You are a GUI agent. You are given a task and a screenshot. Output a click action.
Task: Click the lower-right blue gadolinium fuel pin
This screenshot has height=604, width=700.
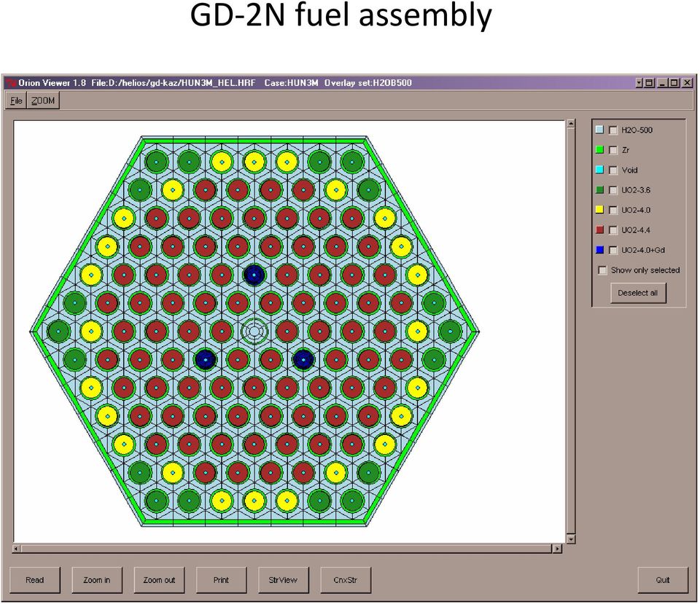(x=303, y=359)
